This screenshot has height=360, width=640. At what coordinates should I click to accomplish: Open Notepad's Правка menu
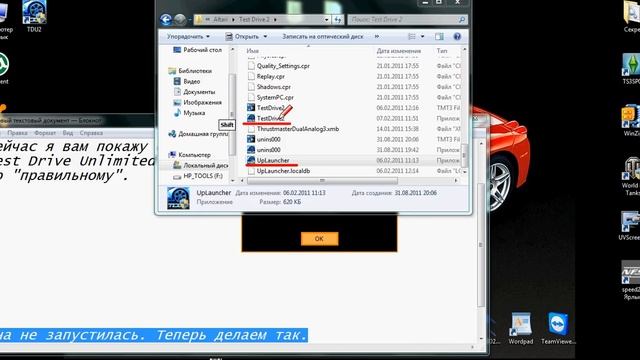pos(17,133)
